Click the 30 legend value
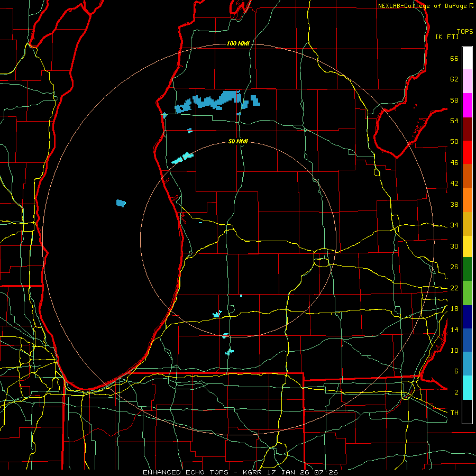476x476 pixels. (x=454, y=246)
